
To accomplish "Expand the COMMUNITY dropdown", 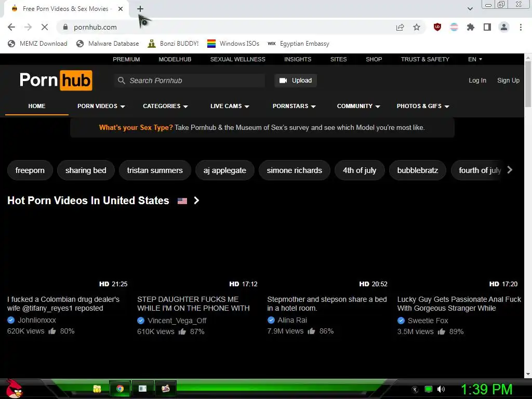I will coord(358,106).
